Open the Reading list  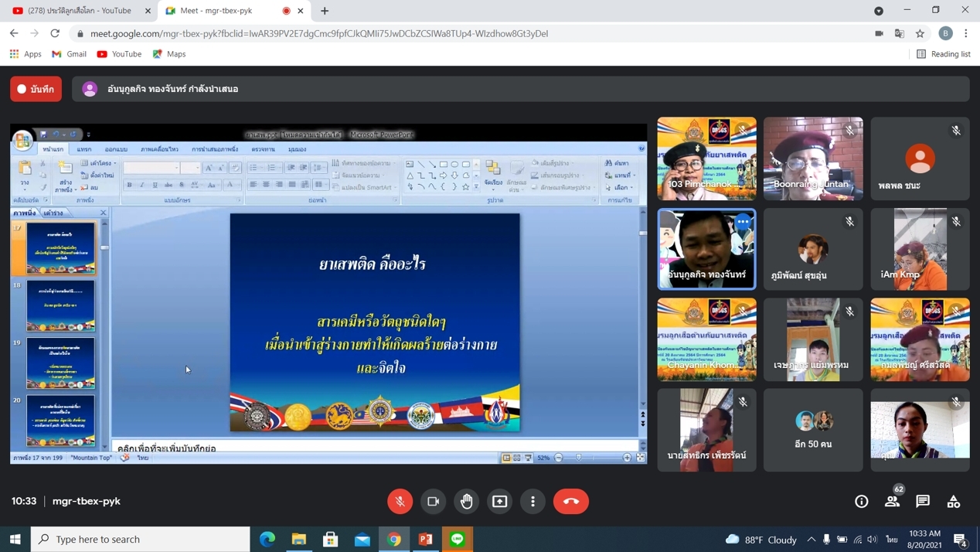(x=943, y=54)
